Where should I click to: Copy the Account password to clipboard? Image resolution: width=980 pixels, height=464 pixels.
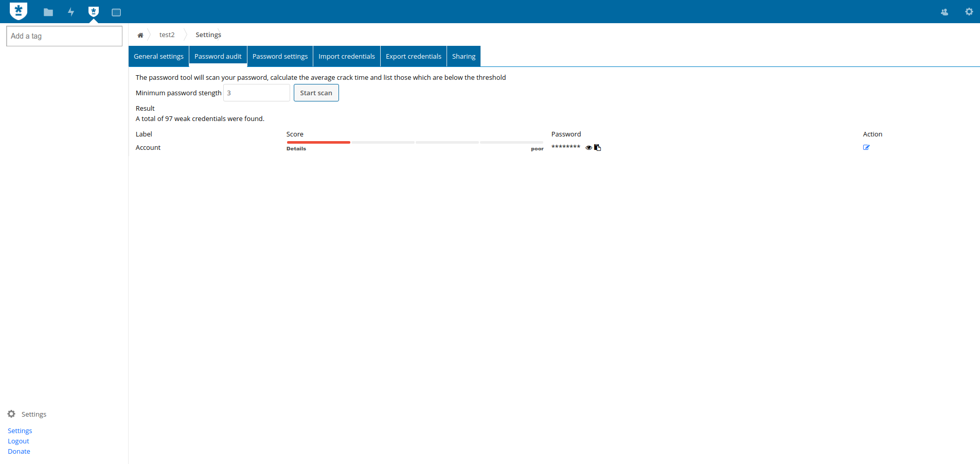pyautogui.click(x=598, y=148)
